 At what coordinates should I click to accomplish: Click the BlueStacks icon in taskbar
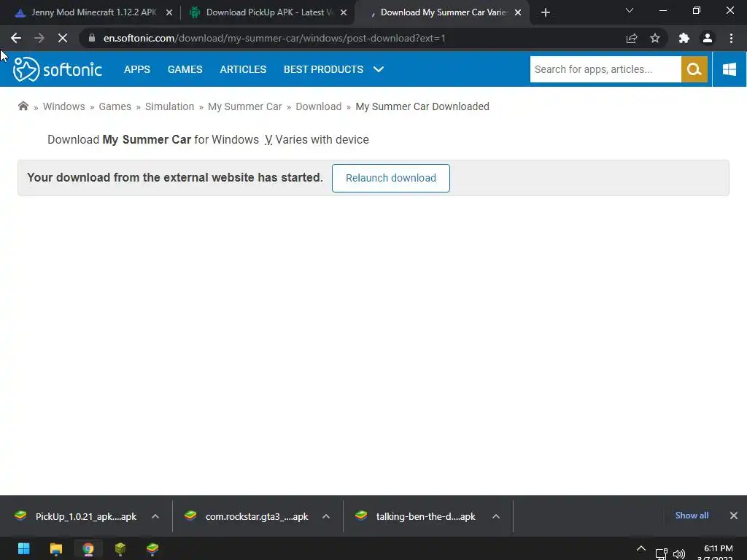click(152, 548)
